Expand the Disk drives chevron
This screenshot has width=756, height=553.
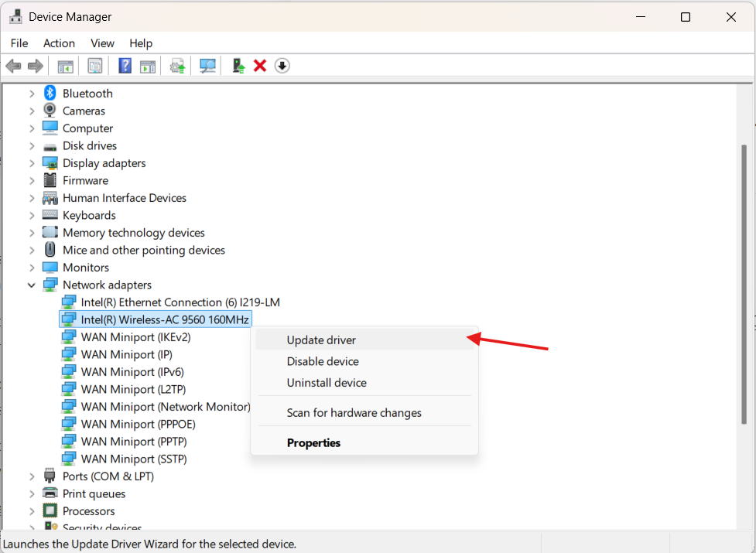(x=32, y=145)
